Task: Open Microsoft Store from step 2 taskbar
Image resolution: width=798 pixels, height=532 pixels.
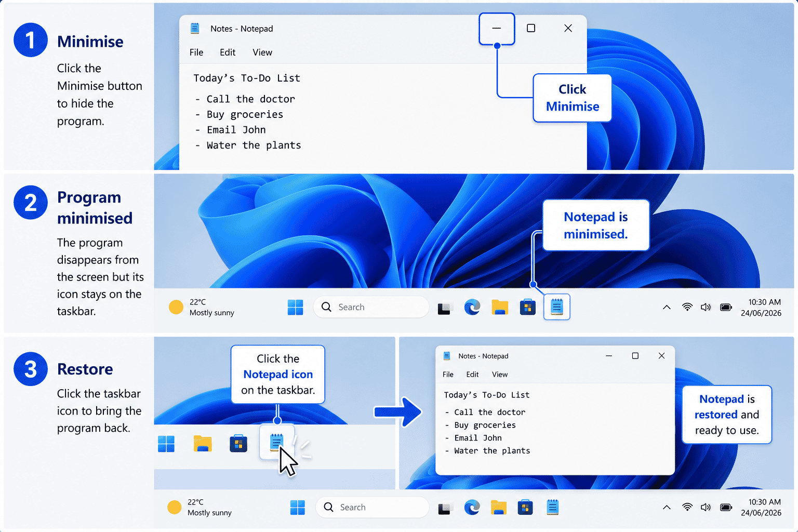Action: (528, 307)
